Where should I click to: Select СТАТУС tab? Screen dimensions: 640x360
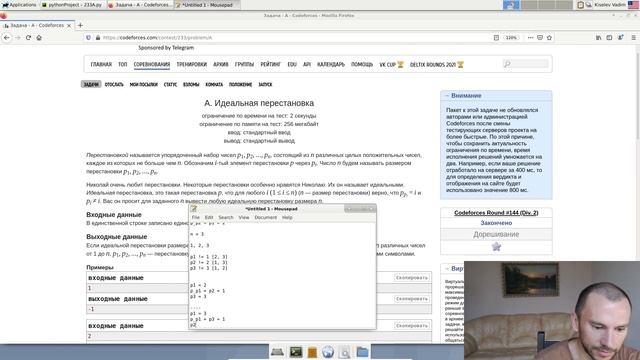[170, 84]
